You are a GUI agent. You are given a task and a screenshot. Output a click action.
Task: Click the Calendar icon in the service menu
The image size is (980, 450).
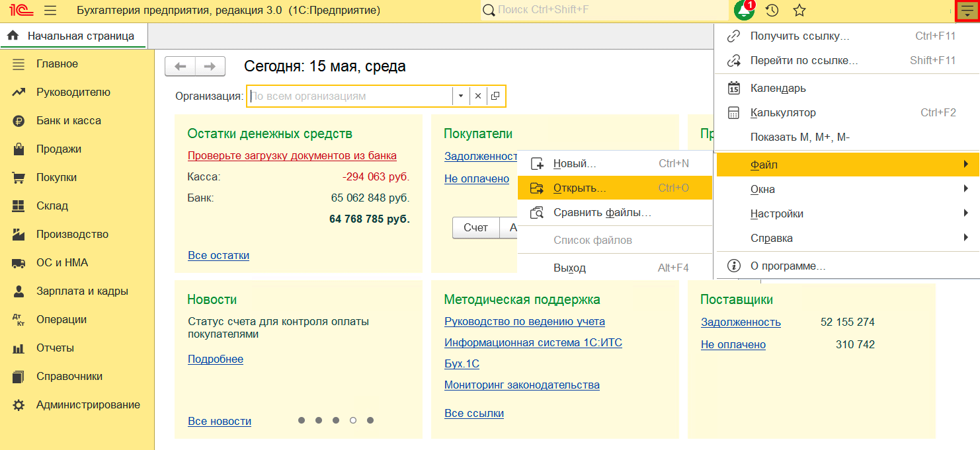[x=733, y=88]
